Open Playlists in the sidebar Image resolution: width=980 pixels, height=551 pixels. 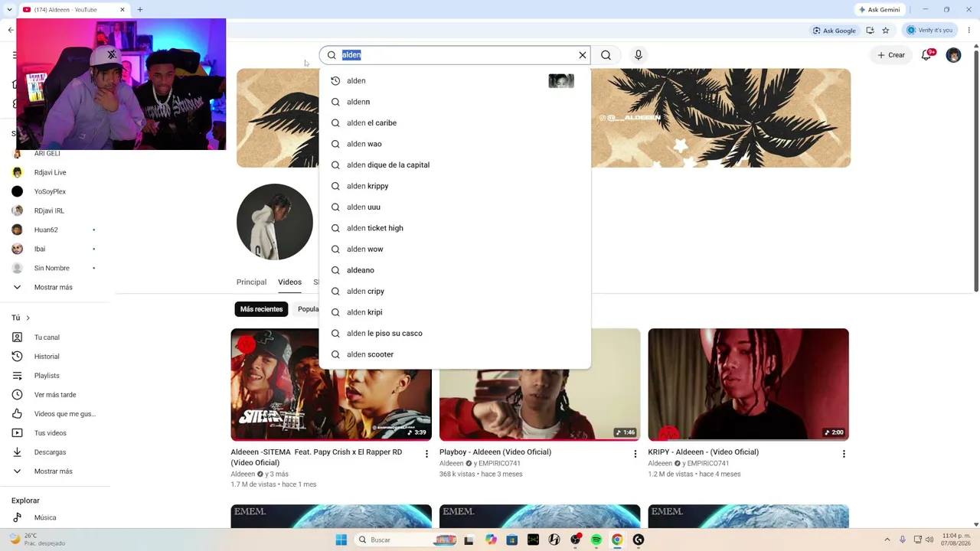coord(55,376)
